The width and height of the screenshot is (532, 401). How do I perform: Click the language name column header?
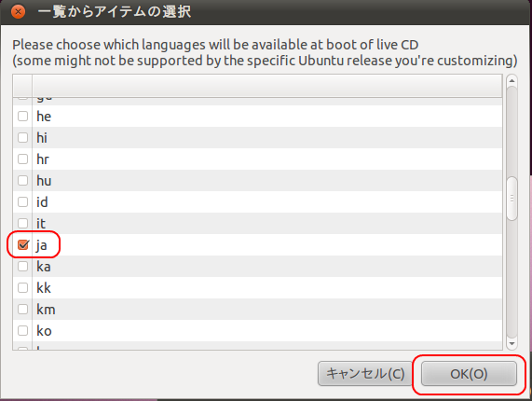click(267, 86)
